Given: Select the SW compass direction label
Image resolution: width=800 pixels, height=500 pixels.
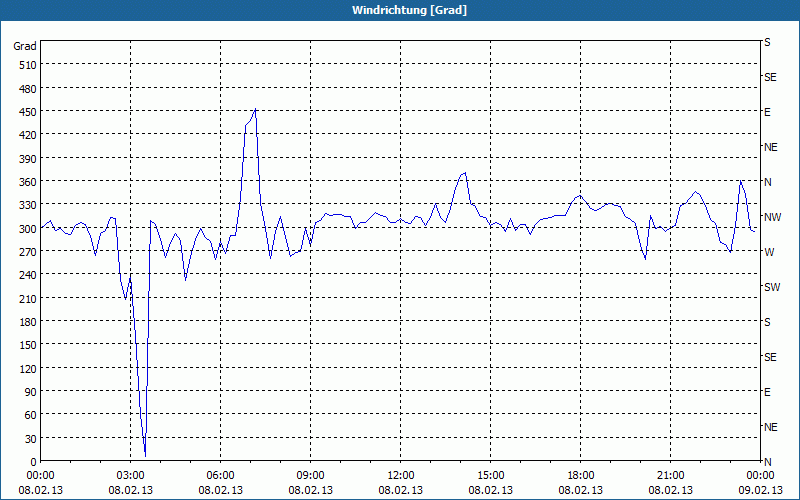Looking at the screenshot, I should [772, 287].
